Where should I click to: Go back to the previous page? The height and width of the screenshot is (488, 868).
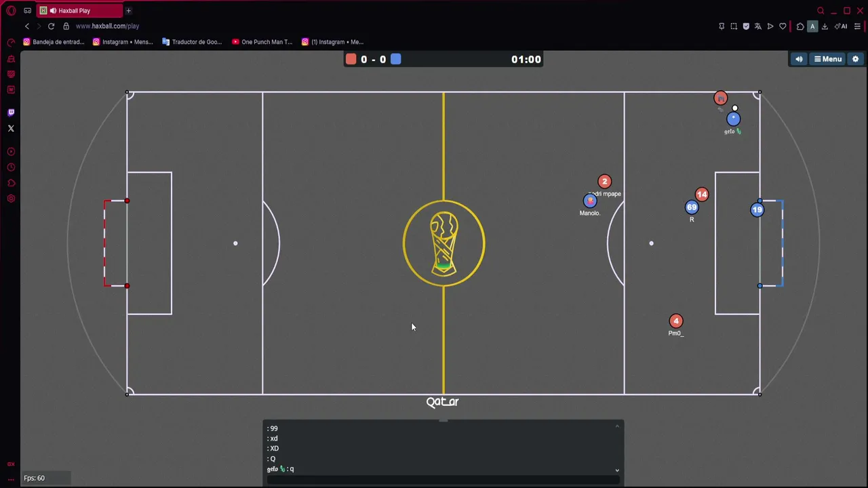[x=27, y=26]
